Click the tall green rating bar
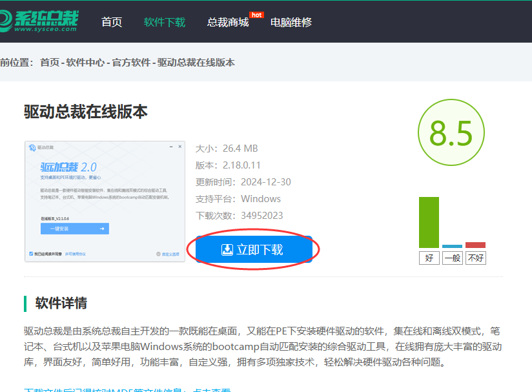532x392 pixels. [x=429, y=222]
